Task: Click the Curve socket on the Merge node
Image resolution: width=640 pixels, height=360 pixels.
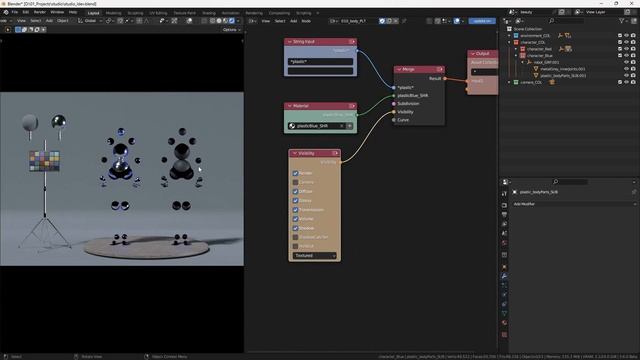Action: coord(394,120)
